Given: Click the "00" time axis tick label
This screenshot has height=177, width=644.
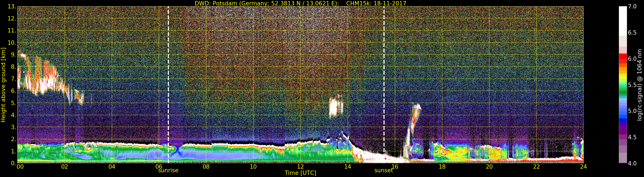Looking at the screenshot, I should 20,166.
